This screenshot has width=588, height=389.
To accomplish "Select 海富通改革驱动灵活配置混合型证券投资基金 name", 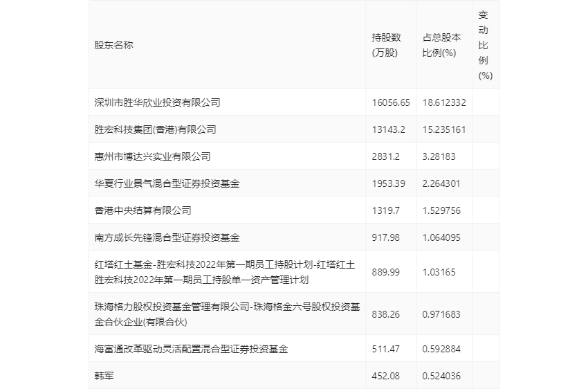I will coord(191,349).
